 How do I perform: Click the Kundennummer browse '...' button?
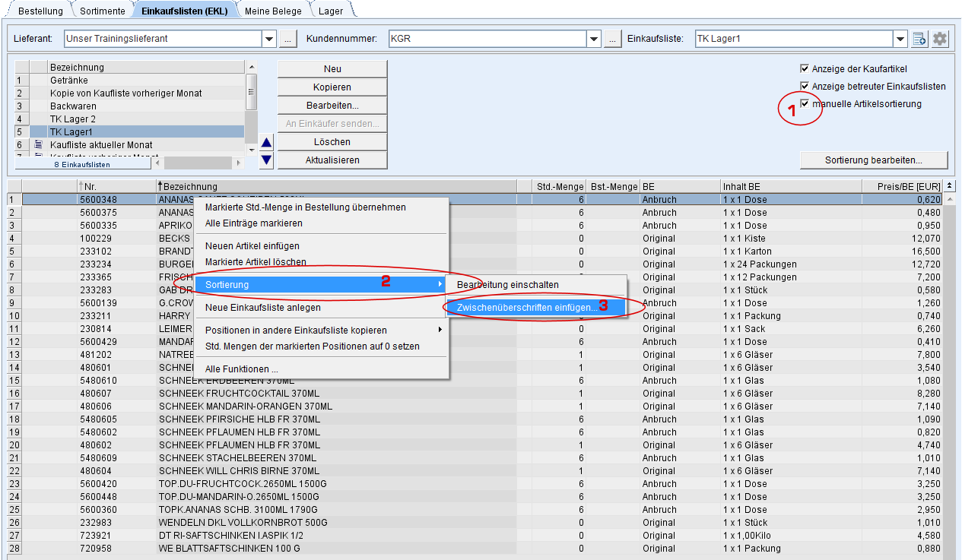[x=613, y=39]
